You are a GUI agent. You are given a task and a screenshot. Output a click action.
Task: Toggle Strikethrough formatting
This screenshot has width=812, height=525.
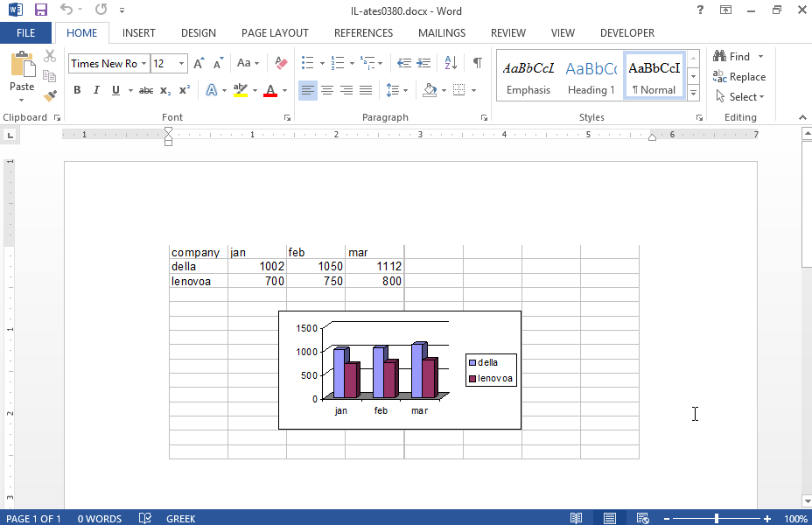pyautogui.click(x=146, y=91)
